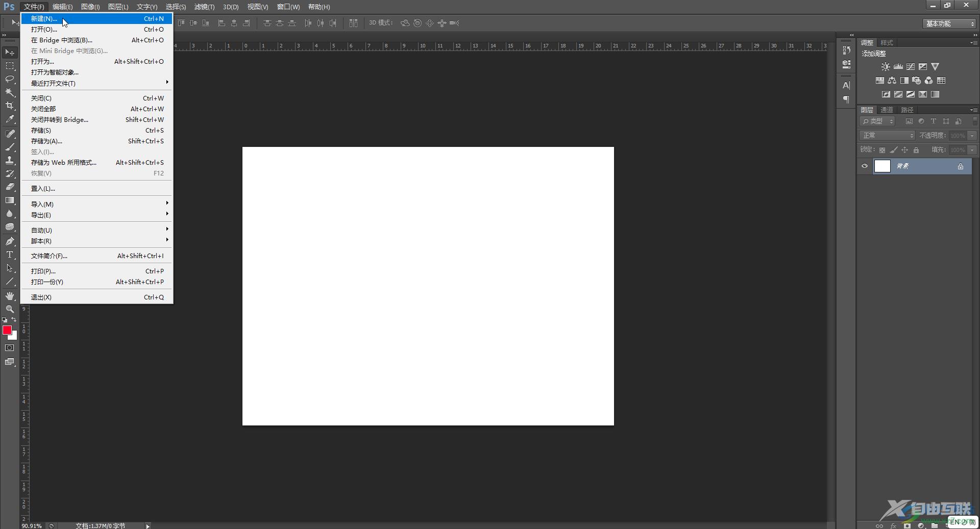The height and width of the screenshot is (529, 980).
Task: Open the History panel icon
Action: click(846, 50)
